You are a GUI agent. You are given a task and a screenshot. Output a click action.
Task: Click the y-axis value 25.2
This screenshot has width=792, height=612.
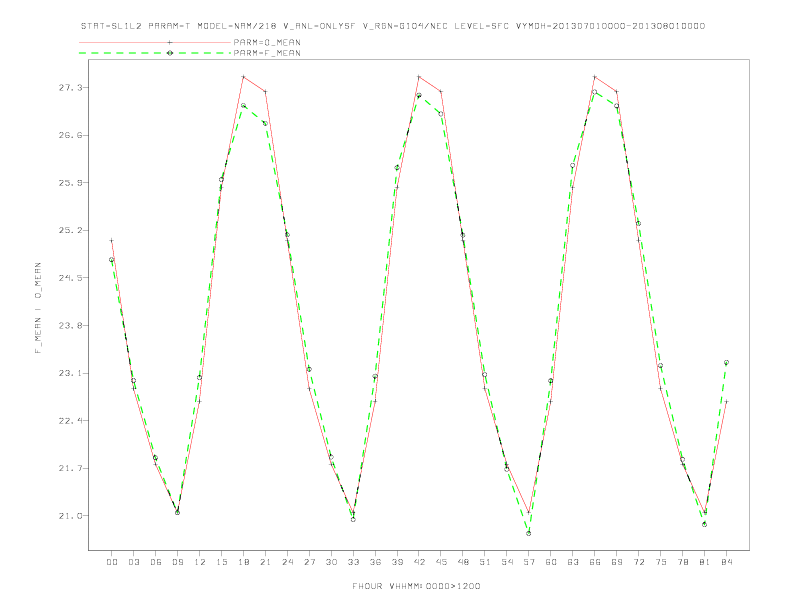point(70,230)
